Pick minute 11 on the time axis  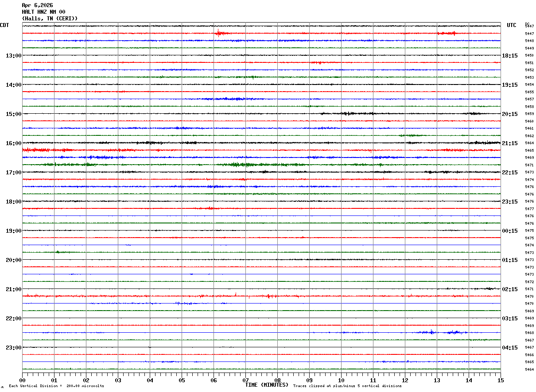pos(373,380)
